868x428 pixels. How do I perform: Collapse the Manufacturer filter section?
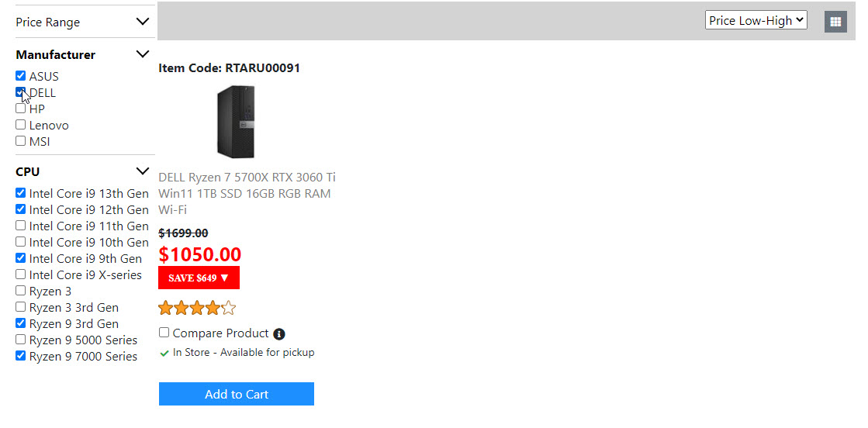[x=142, y=54]
